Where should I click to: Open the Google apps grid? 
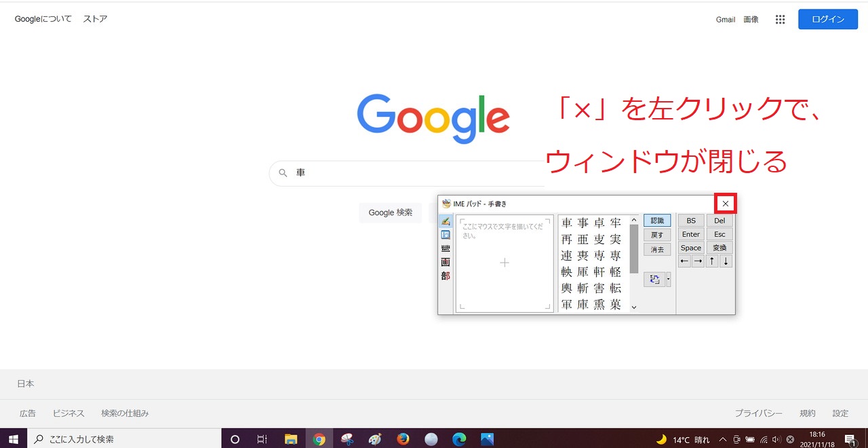pos(780,20)
